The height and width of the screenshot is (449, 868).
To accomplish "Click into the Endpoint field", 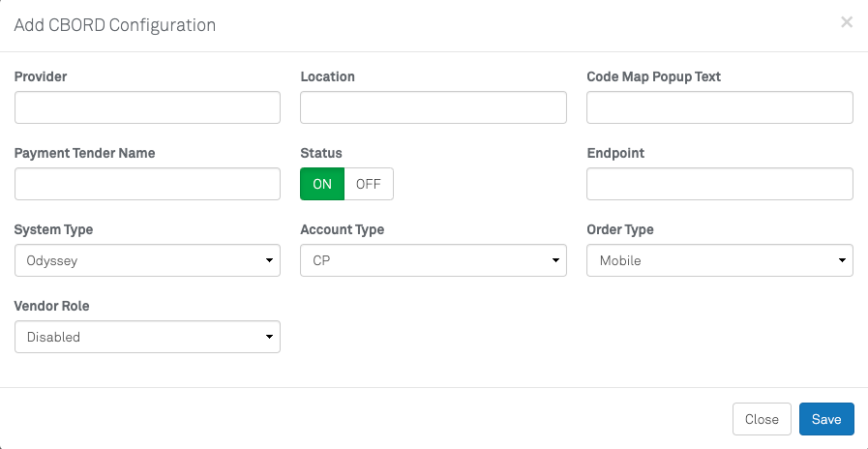I will (719, 184).
